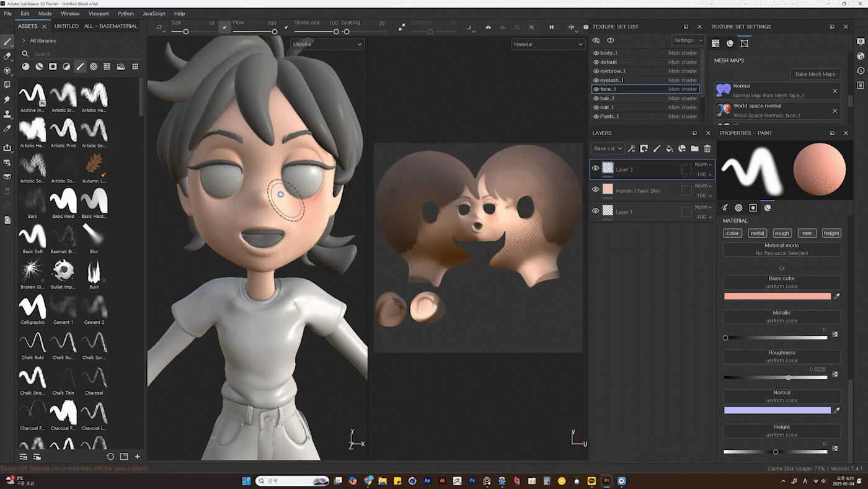The height and width of the screenshot is (489, 868).
Task: Hide Layer 2 visibility eye
Action: coord(596,168)
